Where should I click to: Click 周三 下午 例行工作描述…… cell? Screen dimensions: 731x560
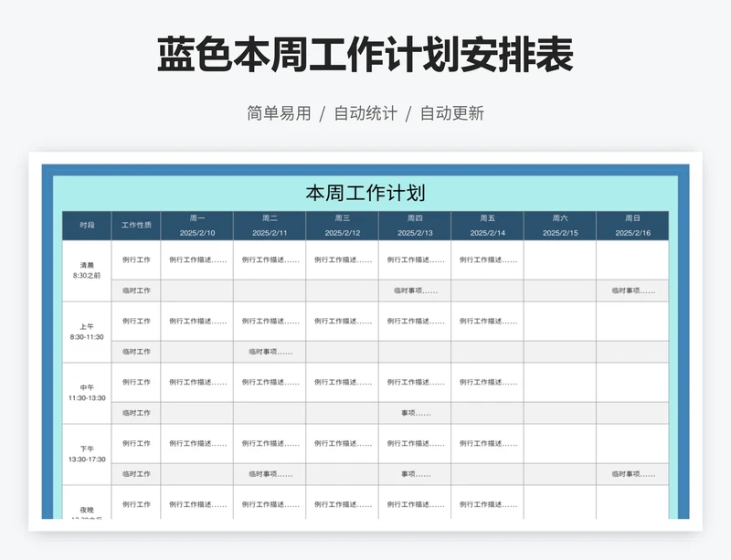coord(342,443)
